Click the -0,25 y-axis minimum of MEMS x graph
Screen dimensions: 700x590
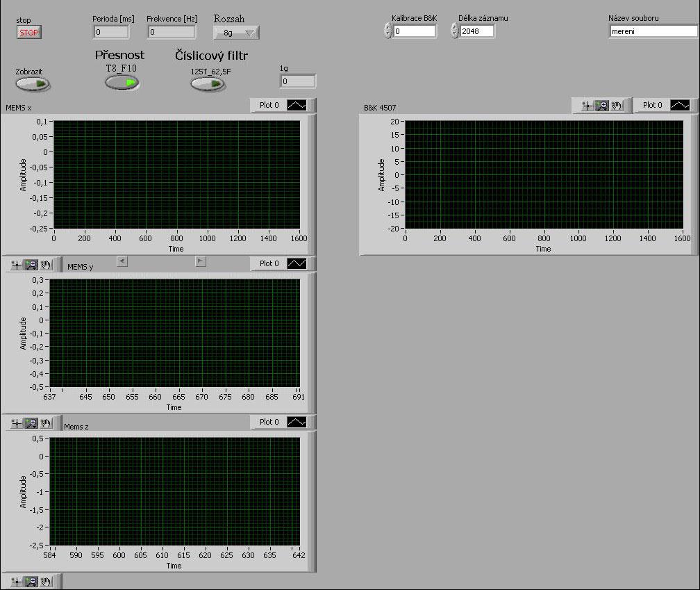(38, 228)
